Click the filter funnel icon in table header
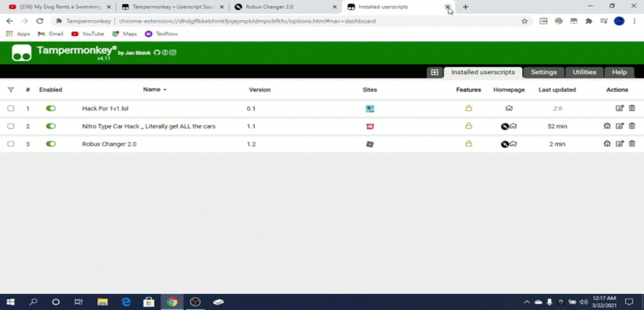The width and height of the screenshot is (644, 310). (11, 90)
